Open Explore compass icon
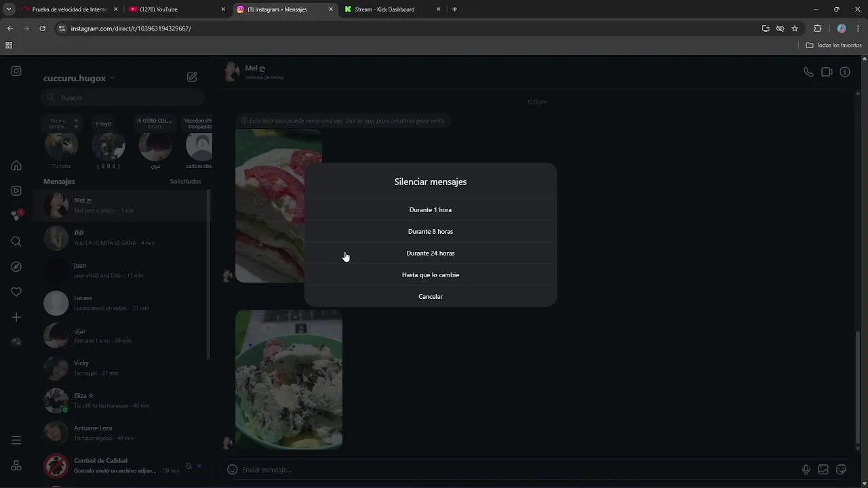This screenshot has width=868, height=488. (16, 266)
